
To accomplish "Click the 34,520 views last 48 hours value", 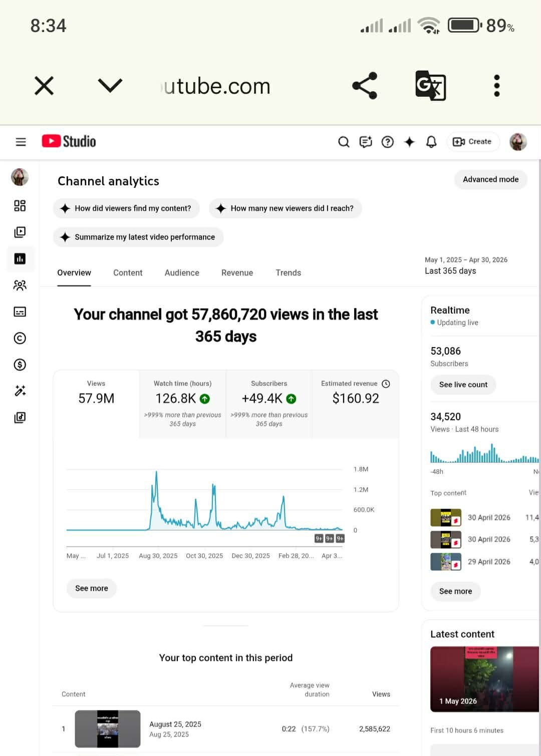I will point(445,417).
